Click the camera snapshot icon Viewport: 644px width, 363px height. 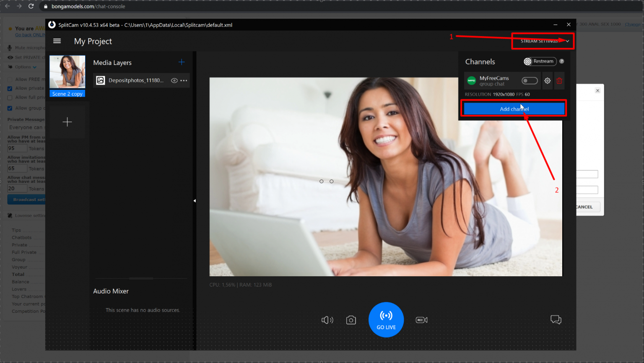[x=351, y=319]
